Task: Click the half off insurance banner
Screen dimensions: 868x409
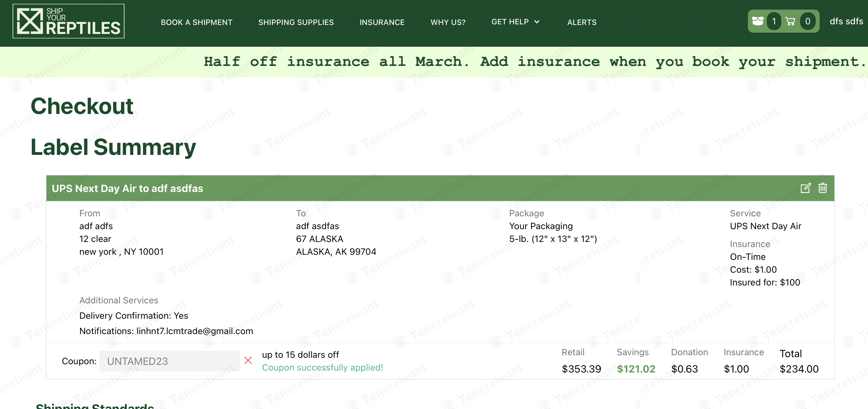Action: tap(535, 61)
